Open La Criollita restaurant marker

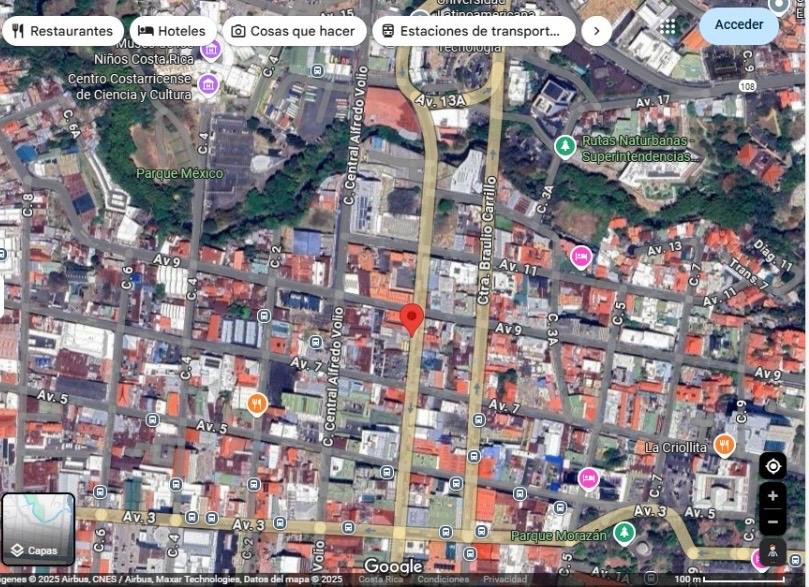coord(724,445)
